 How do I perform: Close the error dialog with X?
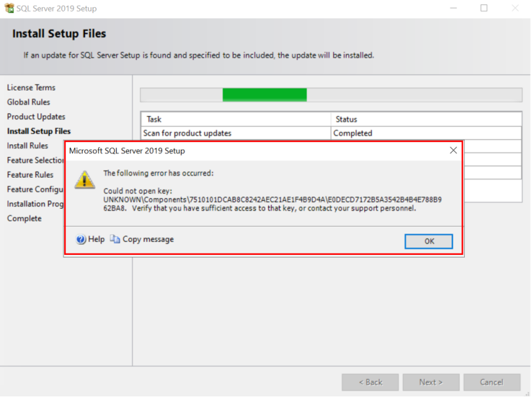pos(453,150)
